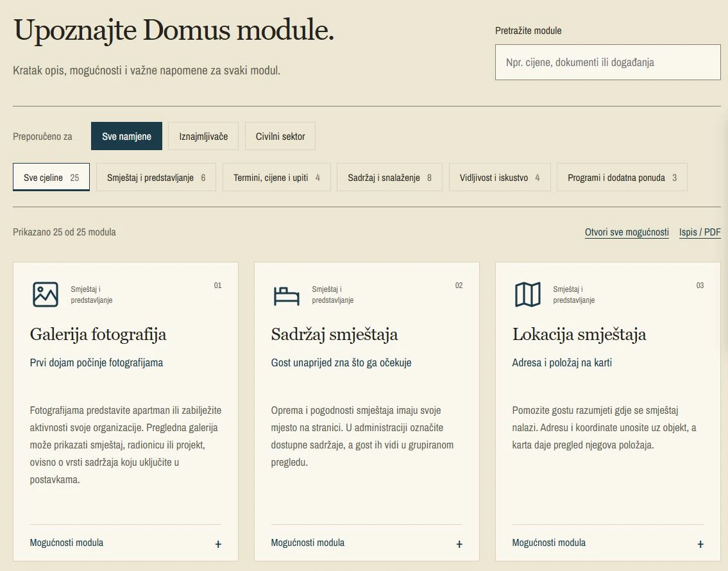Switch to Sadržaj i snalaženje tab
The height and width of the screenshot is (571, 728).
pyautogui.click(x=389, y=177)
